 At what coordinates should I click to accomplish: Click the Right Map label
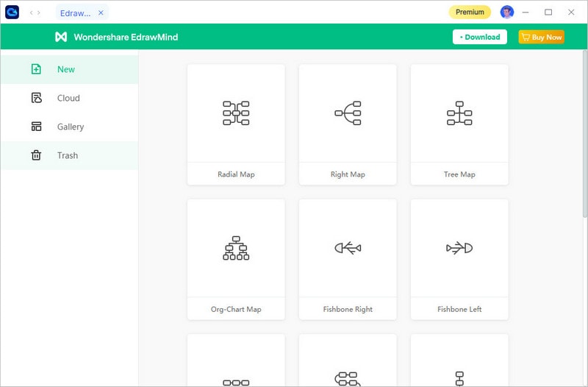pyautogui.click(x=348, y=174)
